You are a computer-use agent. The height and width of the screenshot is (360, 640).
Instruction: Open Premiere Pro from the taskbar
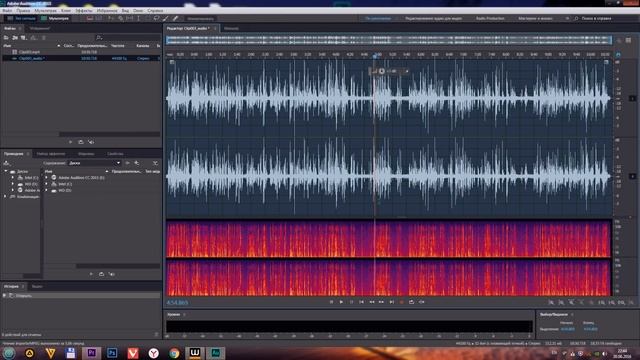point(91,353)
